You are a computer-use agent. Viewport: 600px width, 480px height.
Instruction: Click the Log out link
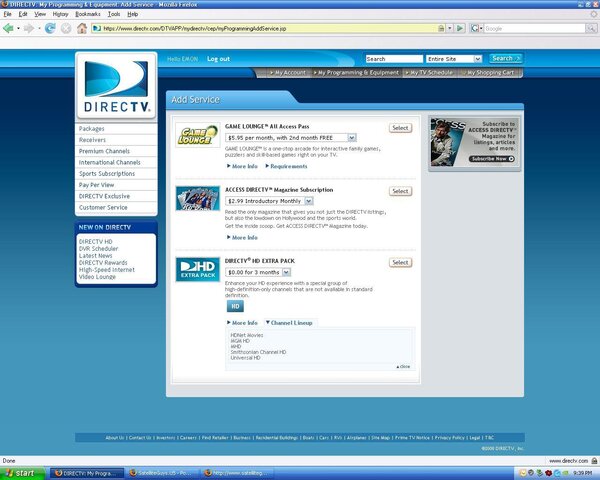point(218,59)
